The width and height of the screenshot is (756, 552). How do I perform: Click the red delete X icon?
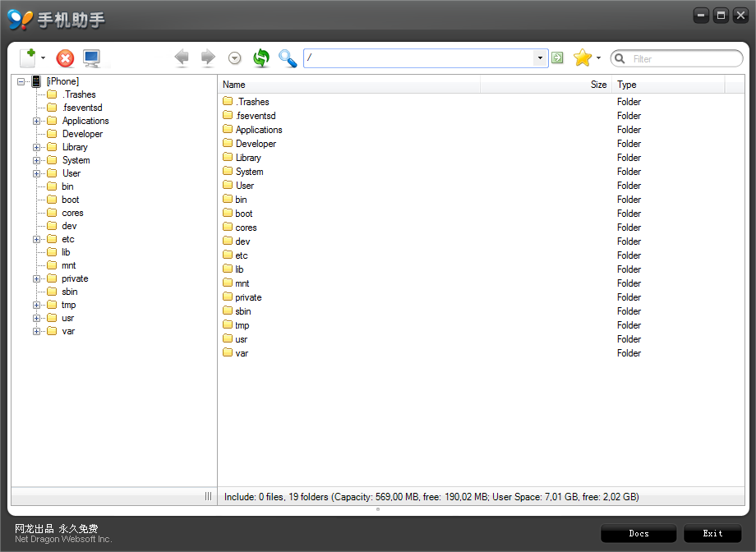point(65,58)
